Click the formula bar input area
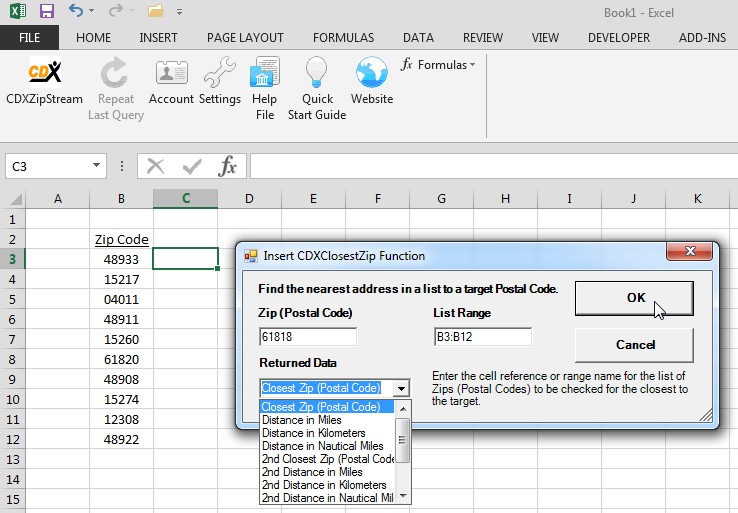738x513 pixels. click(494, 166)
